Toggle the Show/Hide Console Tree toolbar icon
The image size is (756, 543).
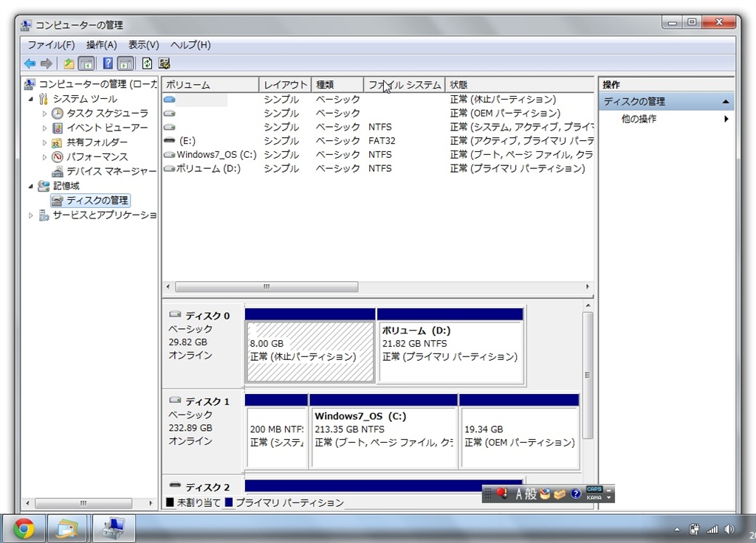click(x=86, y=63)
